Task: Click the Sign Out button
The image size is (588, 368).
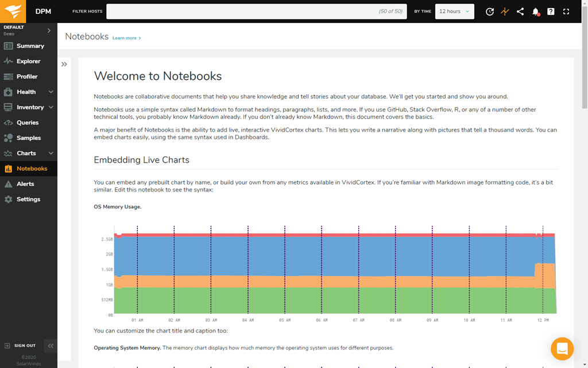Action: pos(21,346)
